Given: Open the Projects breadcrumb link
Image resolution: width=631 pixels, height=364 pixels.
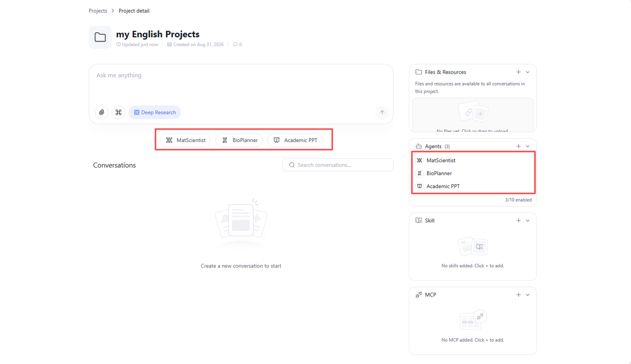Looking at the screenshot, I should tap(98, 11).
